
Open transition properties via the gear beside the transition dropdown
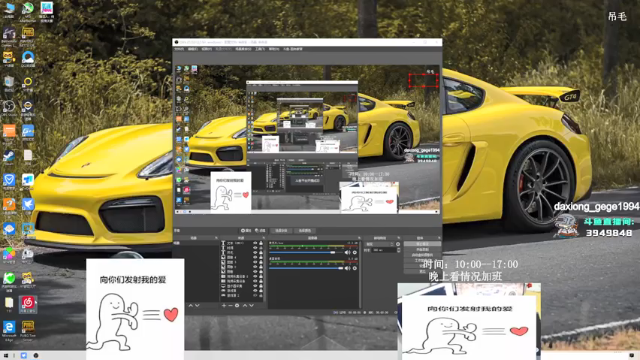click(398, 244)
